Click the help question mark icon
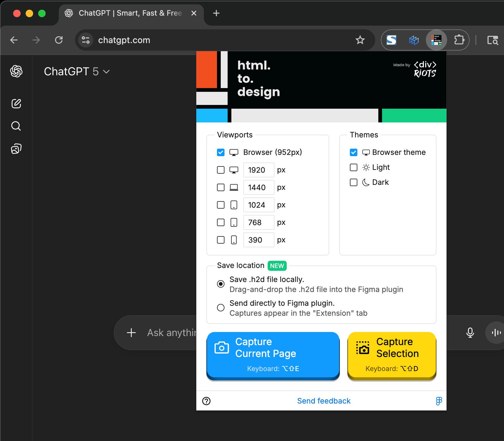 206,401
